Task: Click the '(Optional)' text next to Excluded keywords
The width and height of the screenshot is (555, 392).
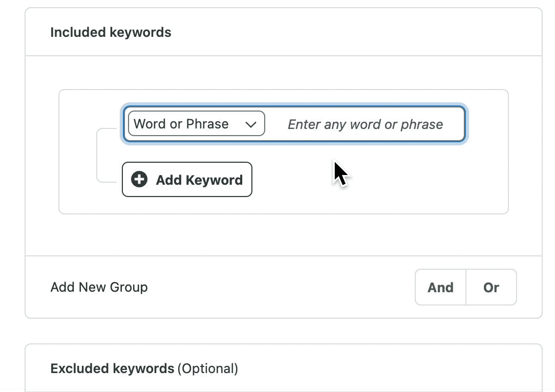Action: tap(207, 368)
